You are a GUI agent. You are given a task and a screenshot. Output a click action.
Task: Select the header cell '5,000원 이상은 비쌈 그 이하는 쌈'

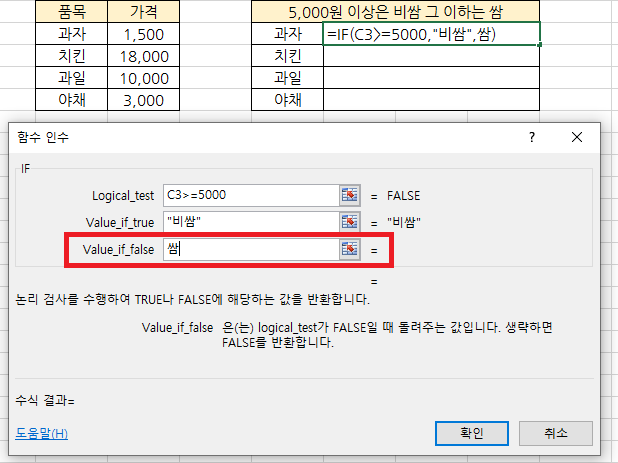395,11
